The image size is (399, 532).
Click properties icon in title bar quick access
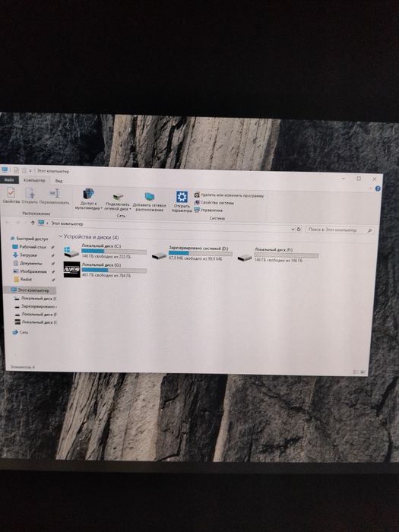pos(16,170)
